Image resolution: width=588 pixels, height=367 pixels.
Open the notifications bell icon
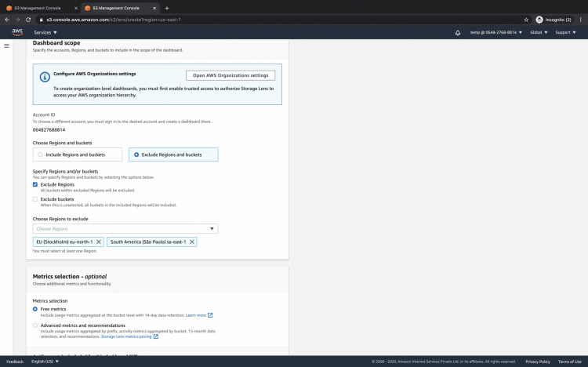pos(458,33)
